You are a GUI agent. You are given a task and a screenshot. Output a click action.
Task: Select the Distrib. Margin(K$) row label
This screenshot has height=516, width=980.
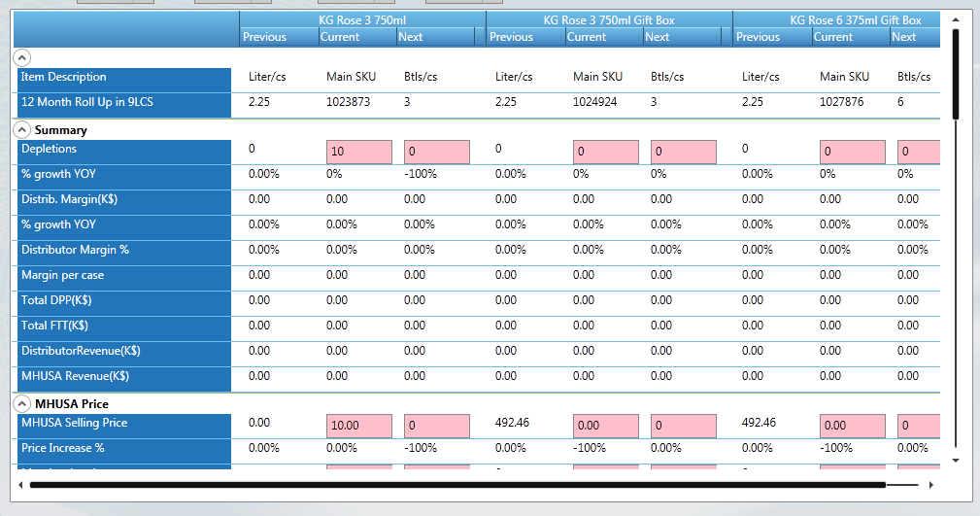[124, 203]
